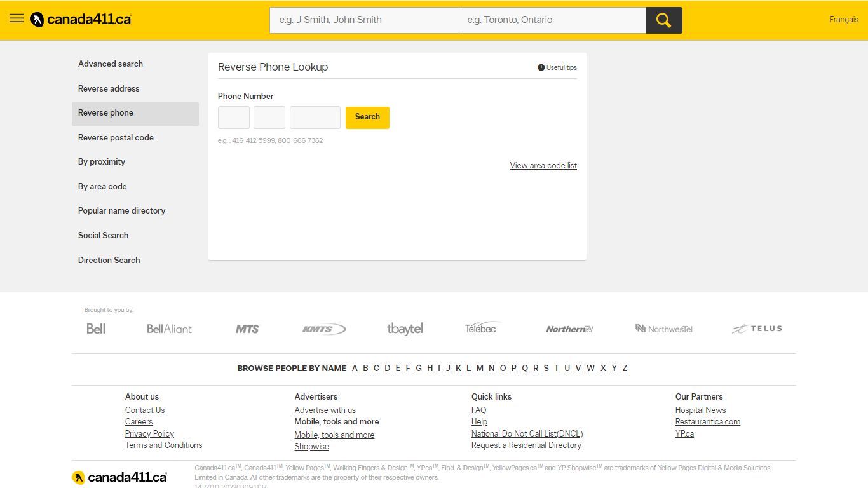Screen dimensions: 868x488
Task: Click the yellow Search button
Action: tap(367, 118)
